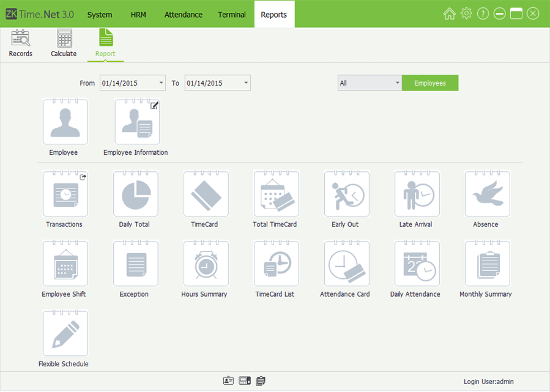Viewport: 550px width, 392px height.
Task: Launch the Hours Summary alarm clock report
Action: tap(206, 264)
